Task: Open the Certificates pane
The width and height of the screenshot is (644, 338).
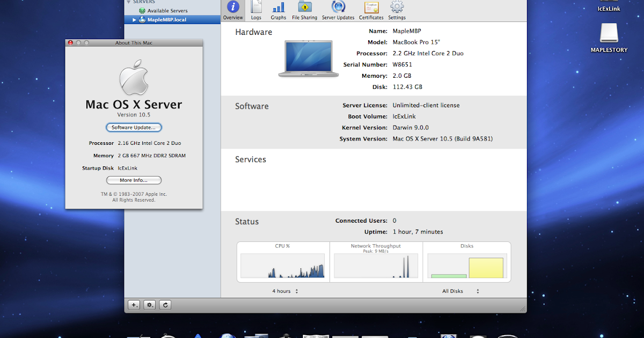Action: (x=371, y=9)
